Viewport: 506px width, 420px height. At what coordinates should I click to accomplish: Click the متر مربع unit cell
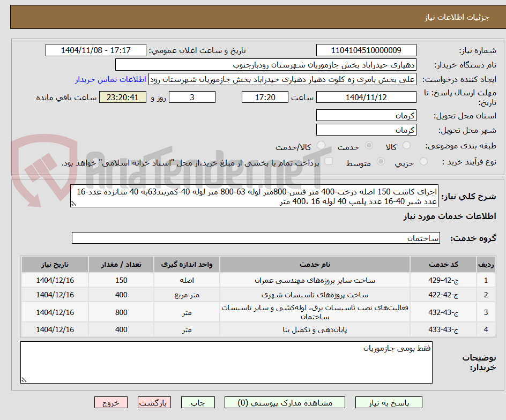click(x=187, y=295)
